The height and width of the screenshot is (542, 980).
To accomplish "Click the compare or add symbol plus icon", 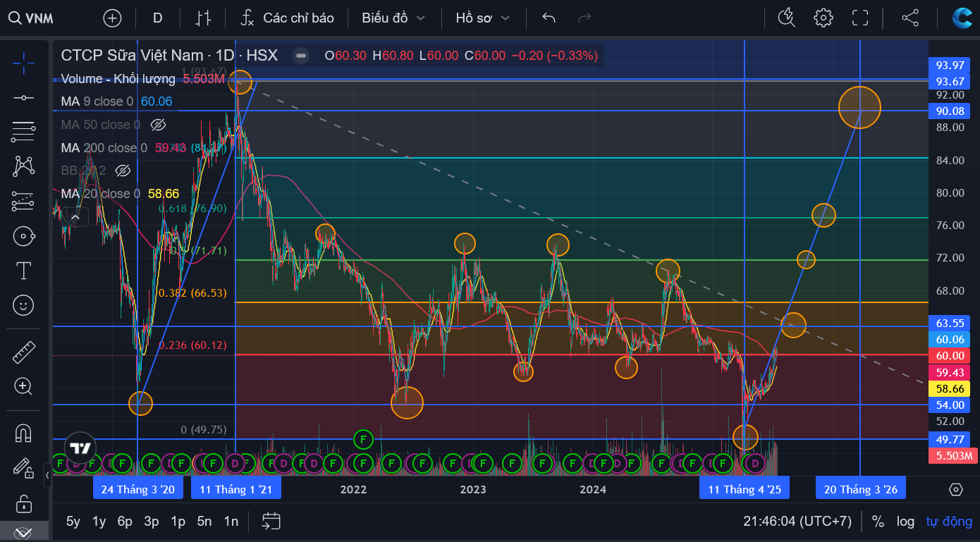I will pos(112,18).
